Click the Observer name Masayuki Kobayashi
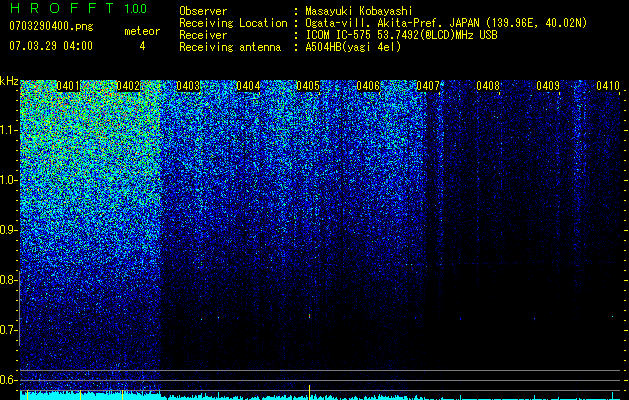The image size is (629, 400). pyautogui.click(x=359, y=11)
